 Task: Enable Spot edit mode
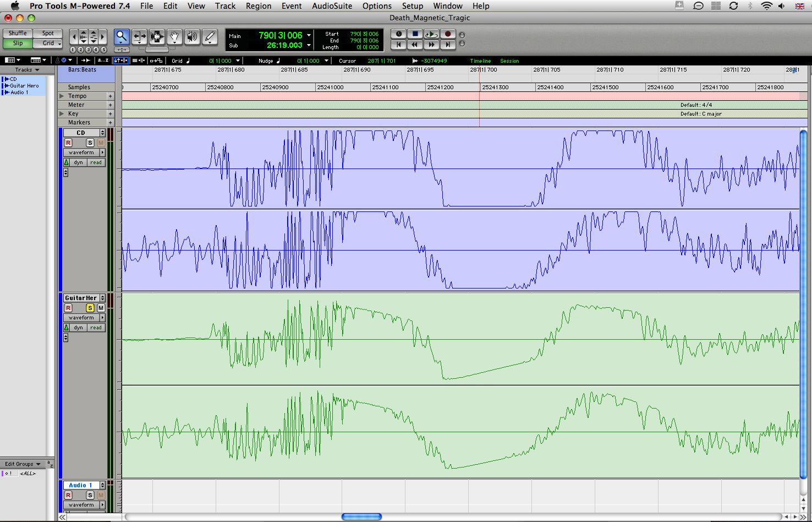[48, 33]
